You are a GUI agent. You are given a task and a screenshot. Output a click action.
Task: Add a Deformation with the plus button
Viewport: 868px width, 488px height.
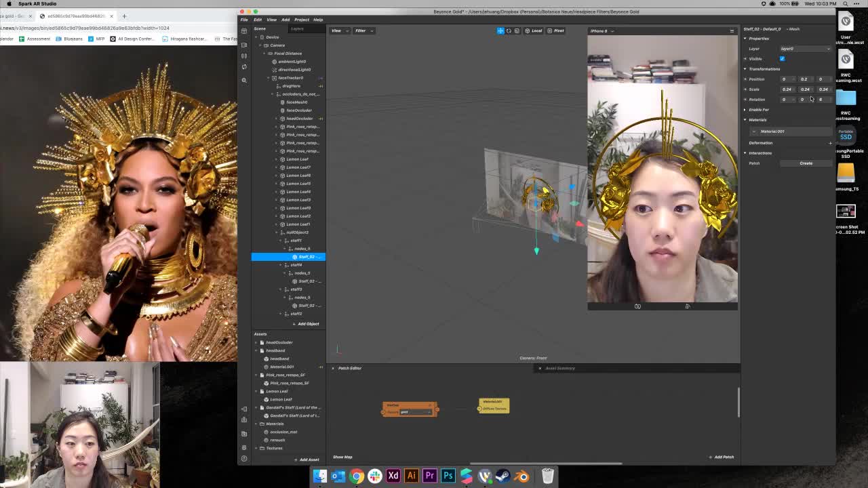point(830,143)
